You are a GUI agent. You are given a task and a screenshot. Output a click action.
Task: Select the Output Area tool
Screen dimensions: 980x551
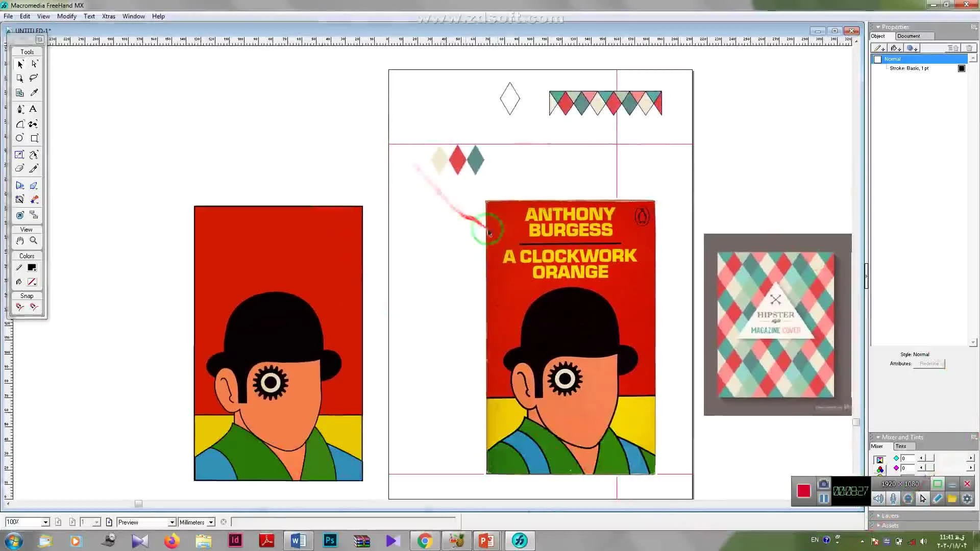[x=20, y=93]
